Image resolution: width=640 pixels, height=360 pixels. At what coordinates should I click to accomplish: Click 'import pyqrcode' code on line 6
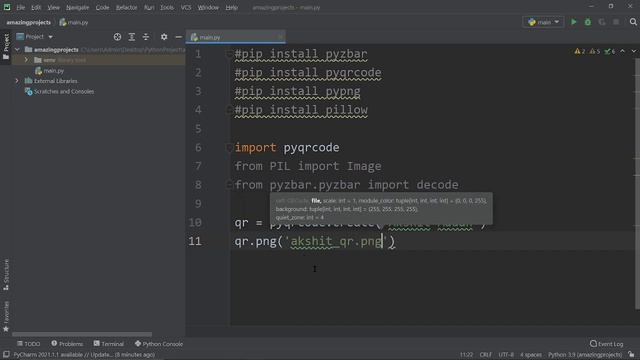click(x=287, y=147)
